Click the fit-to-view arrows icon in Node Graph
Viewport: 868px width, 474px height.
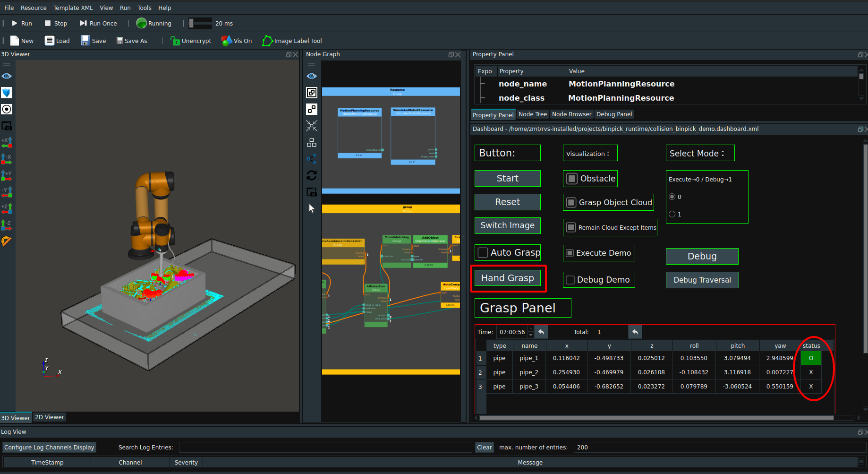(x=312, y=126)
